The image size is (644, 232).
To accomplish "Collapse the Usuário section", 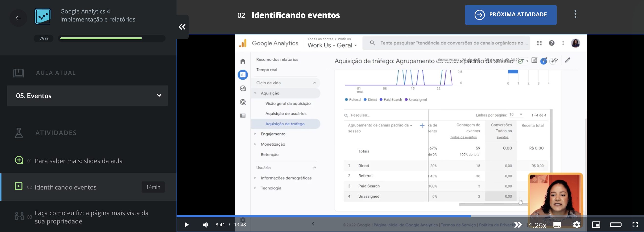I will click(x=314, y=168).
